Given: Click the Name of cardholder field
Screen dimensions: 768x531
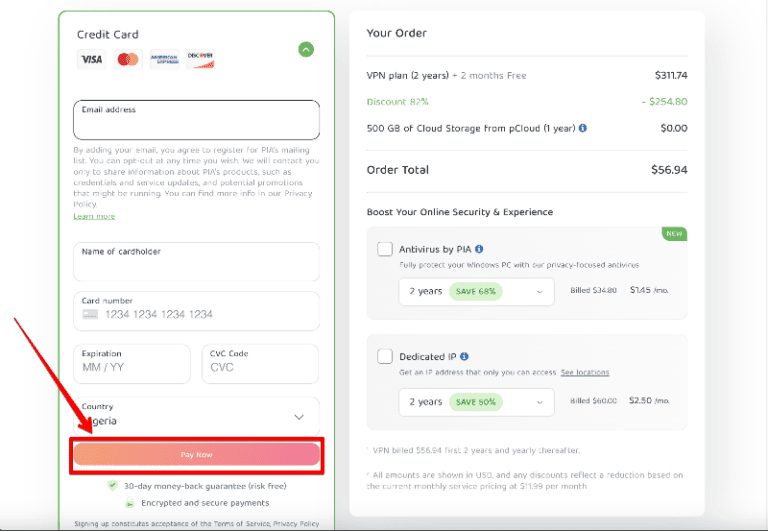Looking at the screenshot, I should coord(196,262).
